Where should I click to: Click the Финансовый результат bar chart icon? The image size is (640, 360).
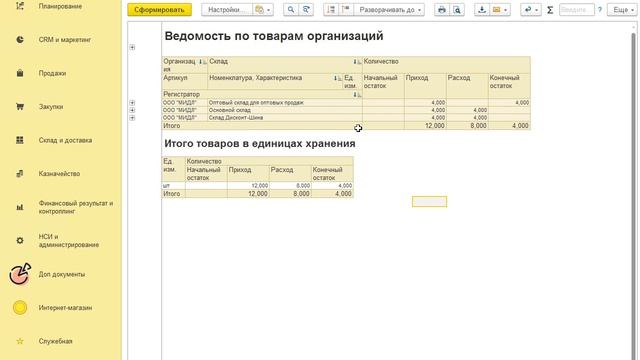[20, 207]
